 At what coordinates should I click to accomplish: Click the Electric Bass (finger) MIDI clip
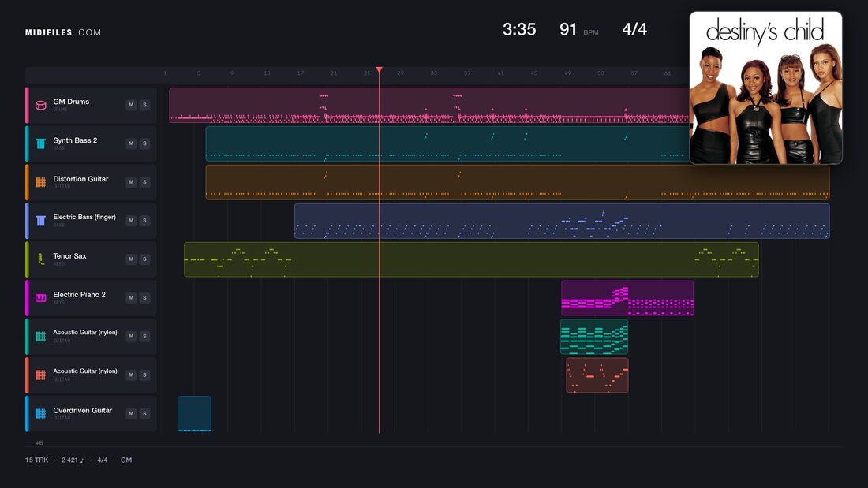pos(562,221)
